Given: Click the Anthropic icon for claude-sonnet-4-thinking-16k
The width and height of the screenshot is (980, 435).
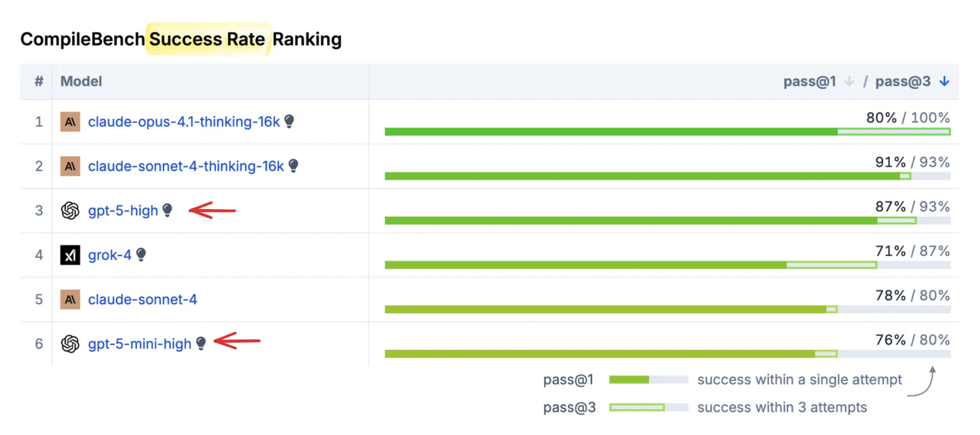Looking at the screenshot, I should [70, 166].
